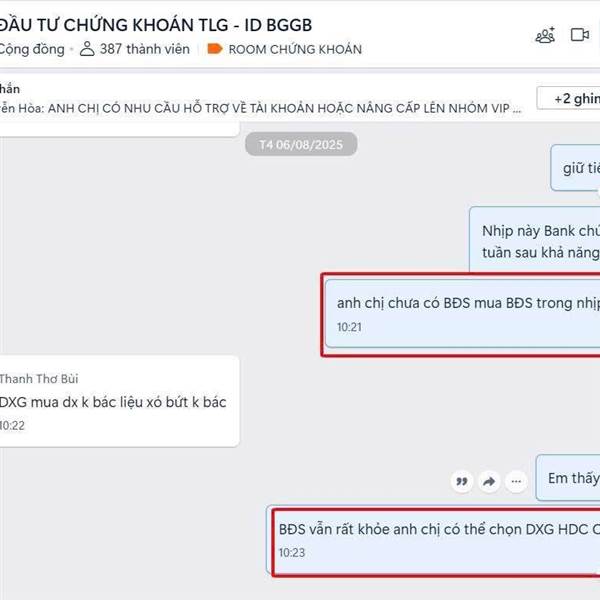Viewport: 600px width, 600px height.
Task: Click the Em thấy message bubble
Action: [x=568, y=478]
